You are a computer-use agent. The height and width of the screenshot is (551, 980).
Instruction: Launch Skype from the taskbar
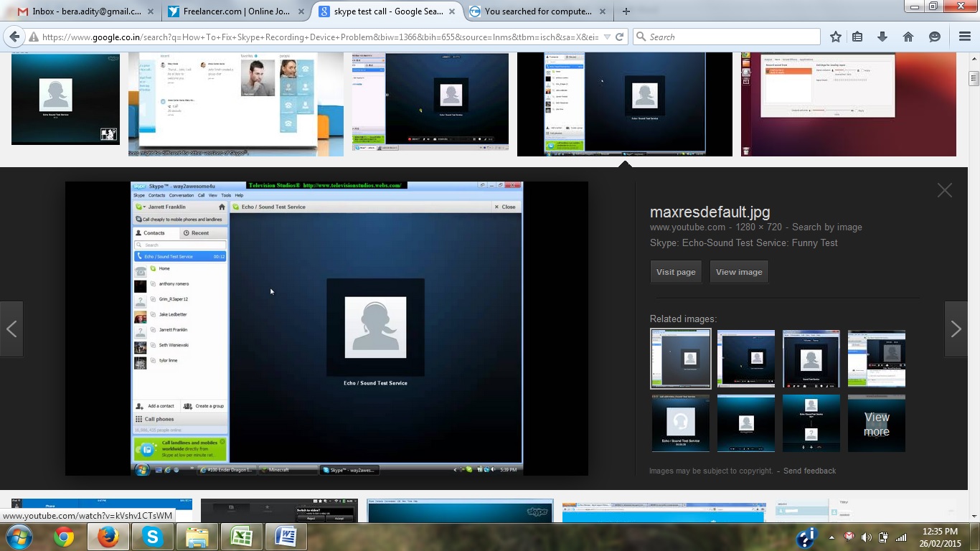pos(152,537)
